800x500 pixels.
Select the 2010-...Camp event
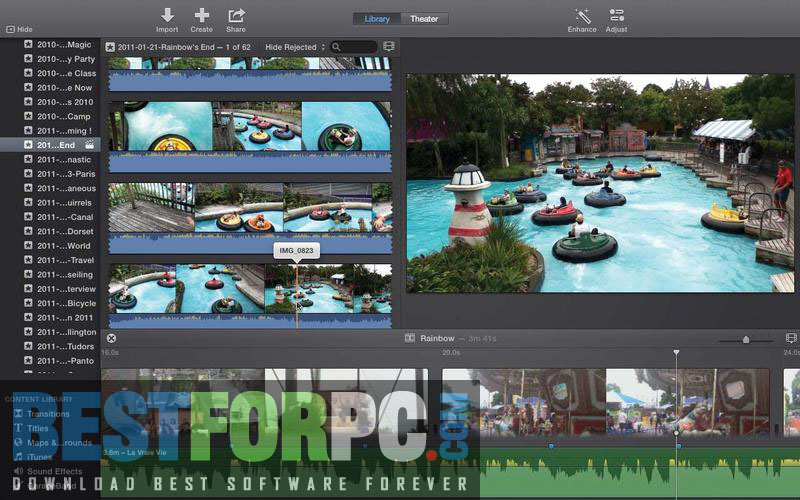[63, 116]
